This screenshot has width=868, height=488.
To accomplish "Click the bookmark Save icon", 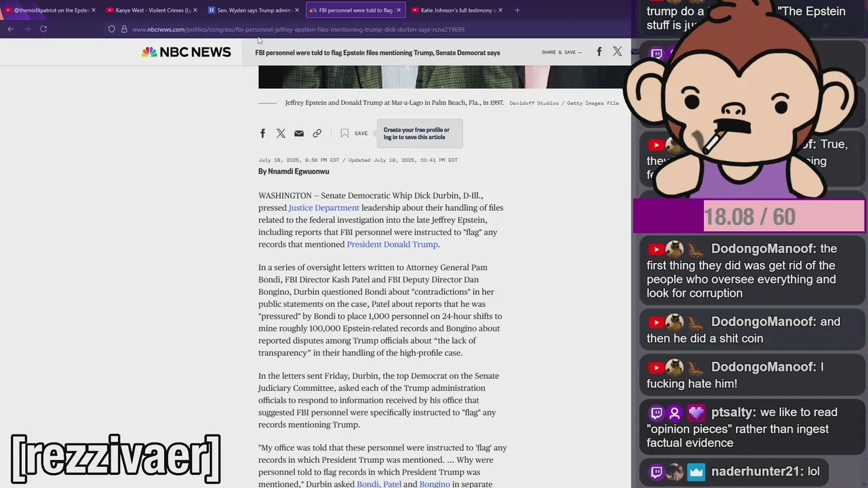I will pyautogui.click(x=344, y=134).
